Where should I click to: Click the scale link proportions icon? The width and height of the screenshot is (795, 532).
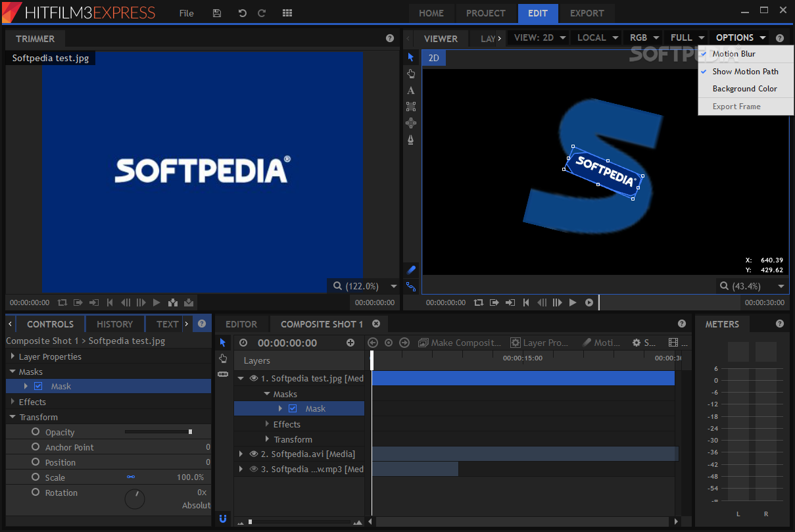pyautogui.click(x=131, y=477)
